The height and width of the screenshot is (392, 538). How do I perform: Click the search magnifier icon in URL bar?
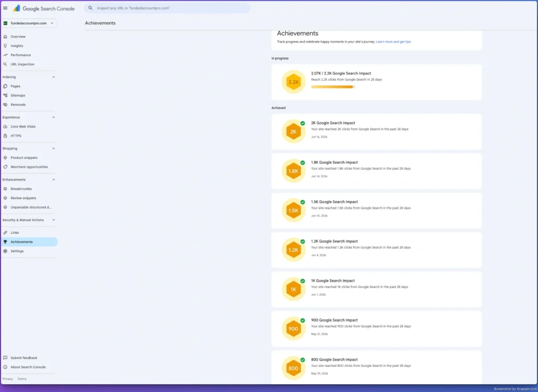click(90, 8)
